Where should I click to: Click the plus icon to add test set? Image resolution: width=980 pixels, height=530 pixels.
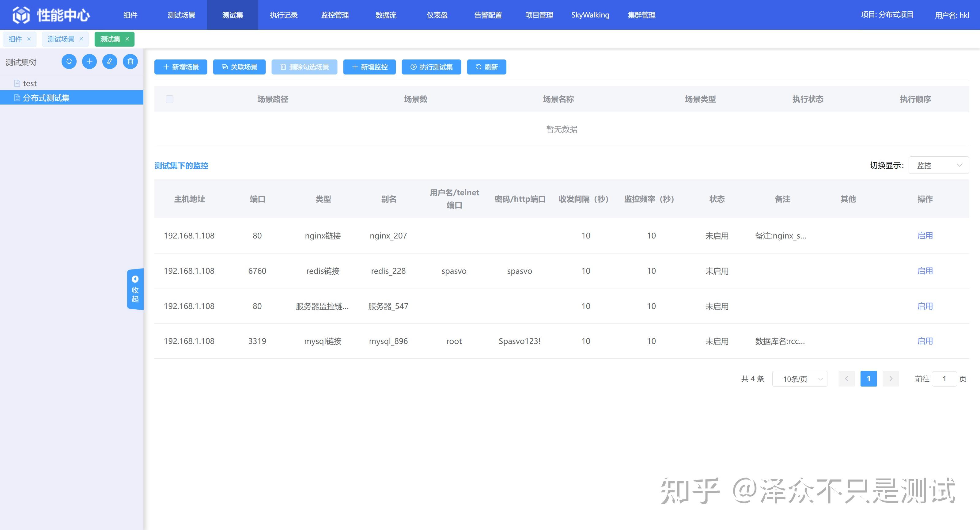pos(89,61)
